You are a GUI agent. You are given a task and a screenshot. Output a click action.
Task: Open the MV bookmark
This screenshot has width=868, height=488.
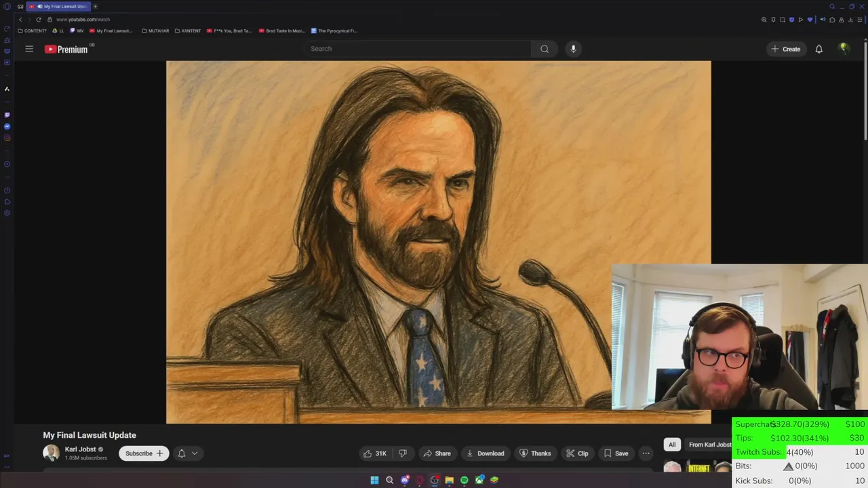pyautogui.click(x=77, y=30)
